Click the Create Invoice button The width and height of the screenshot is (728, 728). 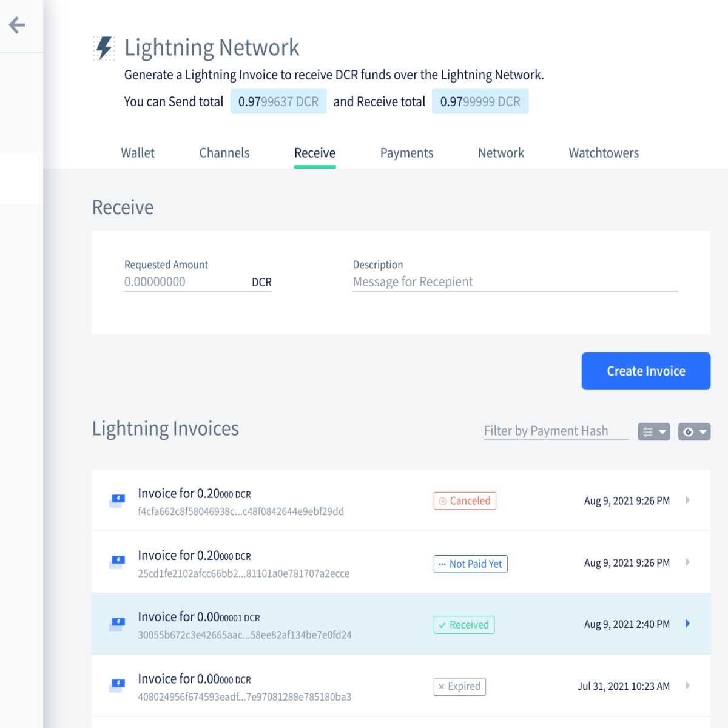(x=646, y=371)
